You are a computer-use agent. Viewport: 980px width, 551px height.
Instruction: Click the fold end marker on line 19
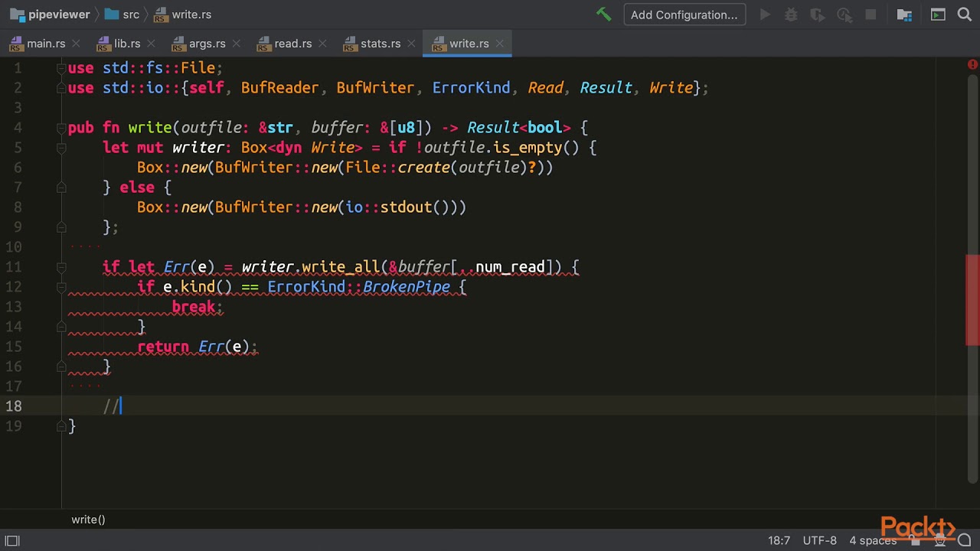pyautogui.click(x=61, y=426)
